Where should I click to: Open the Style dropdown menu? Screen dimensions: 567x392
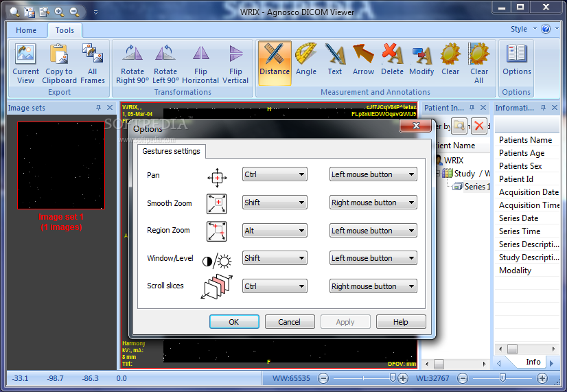coord(523,29)
